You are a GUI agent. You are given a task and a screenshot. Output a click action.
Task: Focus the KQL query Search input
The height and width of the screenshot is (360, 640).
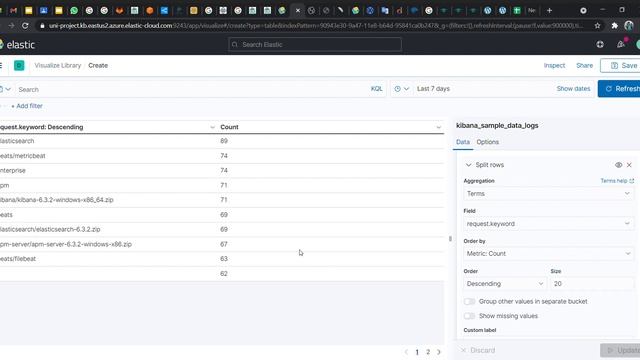coord(192,89)
